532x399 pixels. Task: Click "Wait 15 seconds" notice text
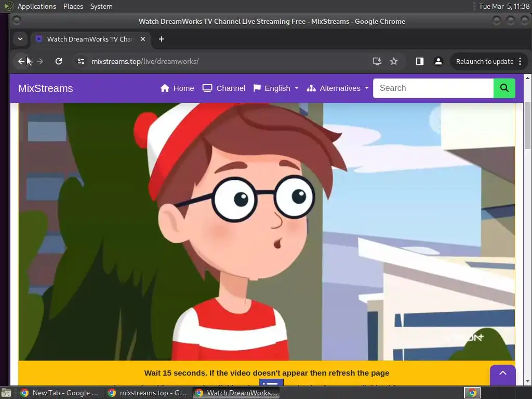coord(267,373)
